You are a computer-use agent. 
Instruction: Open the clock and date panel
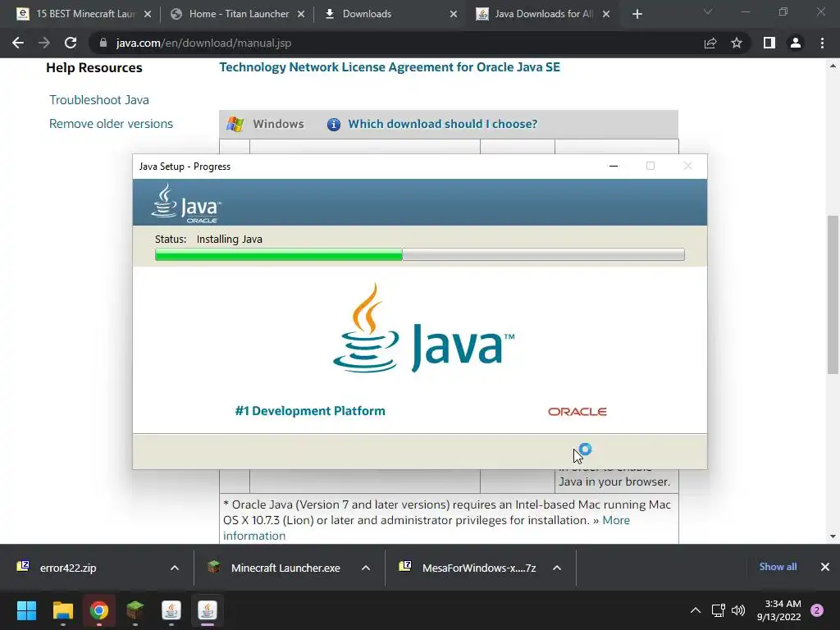pyautogui.click(x=779, y=610)
